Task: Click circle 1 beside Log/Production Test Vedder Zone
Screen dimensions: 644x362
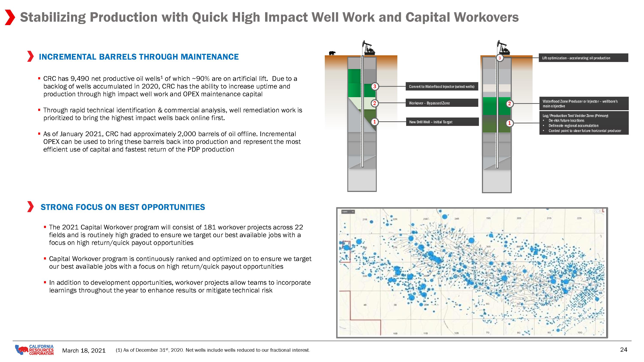Action: point(509,123)
